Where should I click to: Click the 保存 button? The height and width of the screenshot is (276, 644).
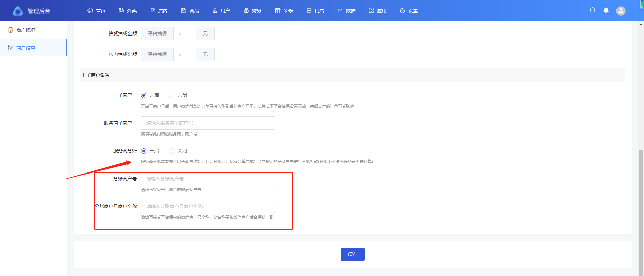[353, 254]
